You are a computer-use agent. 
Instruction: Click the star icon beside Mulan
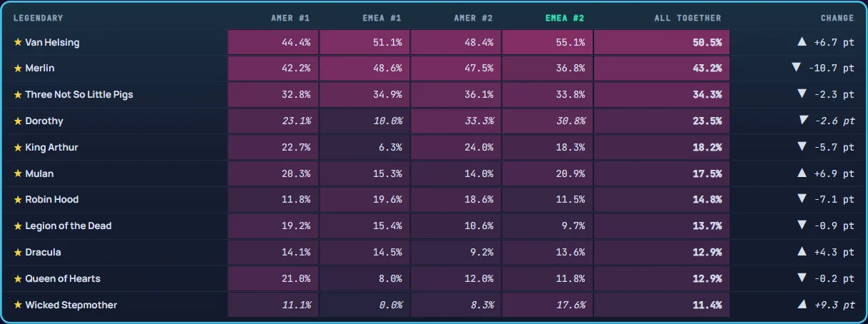[19, 173]
